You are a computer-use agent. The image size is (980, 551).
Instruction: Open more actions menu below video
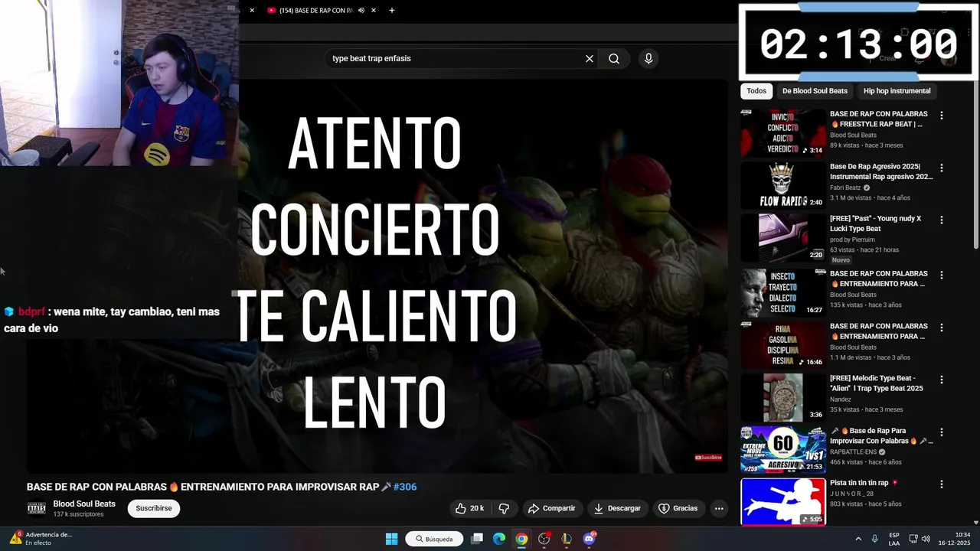pyautogui.click(x=719, y=508)
